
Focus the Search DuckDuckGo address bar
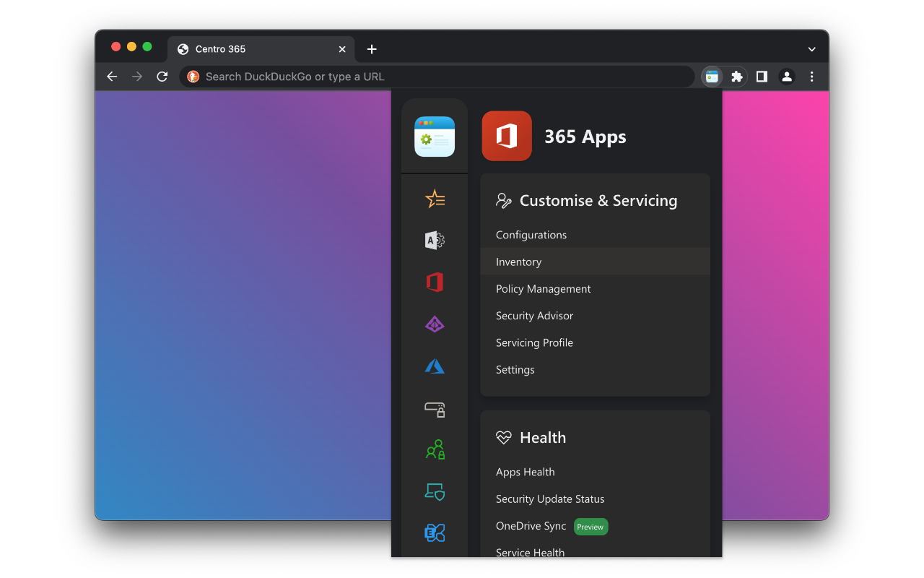coord(437,77)
